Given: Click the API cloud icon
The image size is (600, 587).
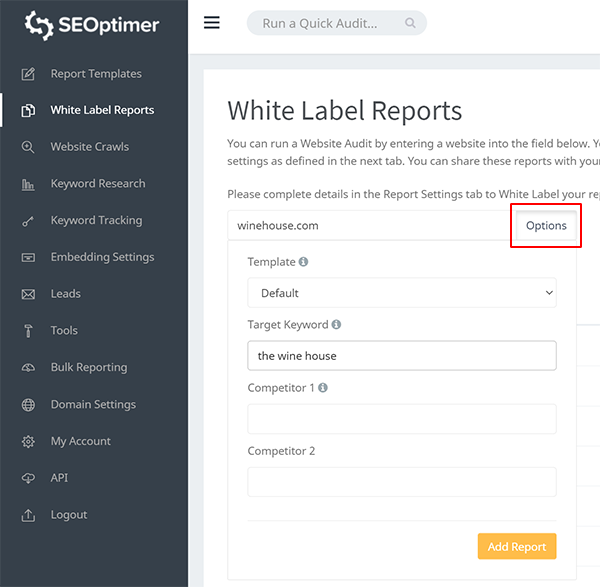Looking at the screenshot, I should click(28, 478).
